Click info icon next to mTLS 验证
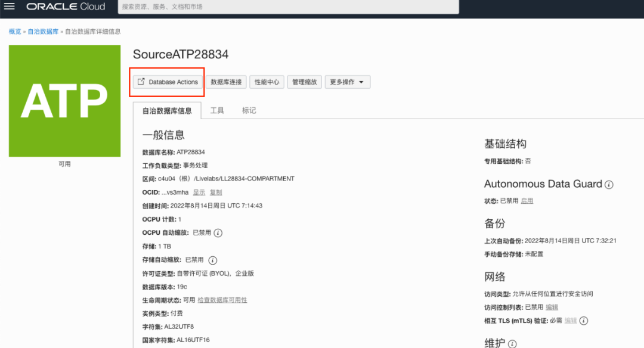Viewport: 644px width, 348px height. pyautogui.click(x=584, y=321)
